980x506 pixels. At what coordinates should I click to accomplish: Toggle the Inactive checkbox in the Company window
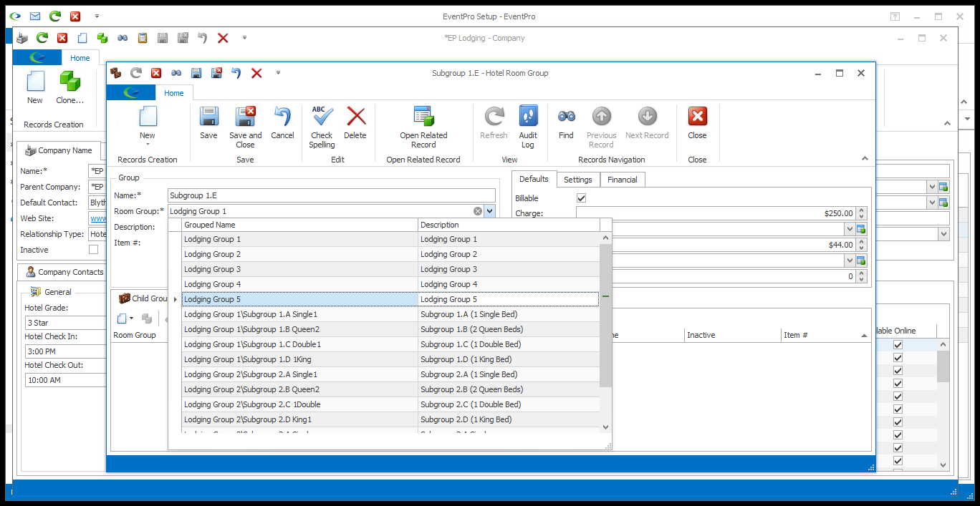[93, 250]
